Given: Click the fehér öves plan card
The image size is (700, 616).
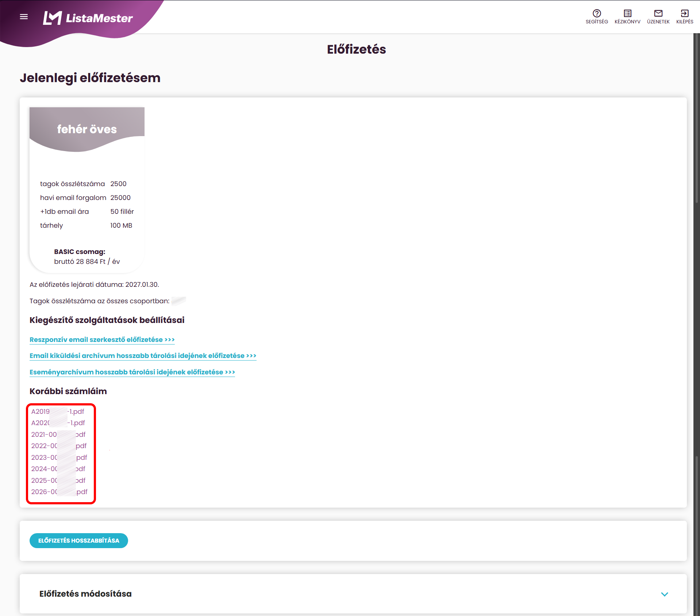Looking at the screenshot, I should pyautogui.click(x=87, y=190).
